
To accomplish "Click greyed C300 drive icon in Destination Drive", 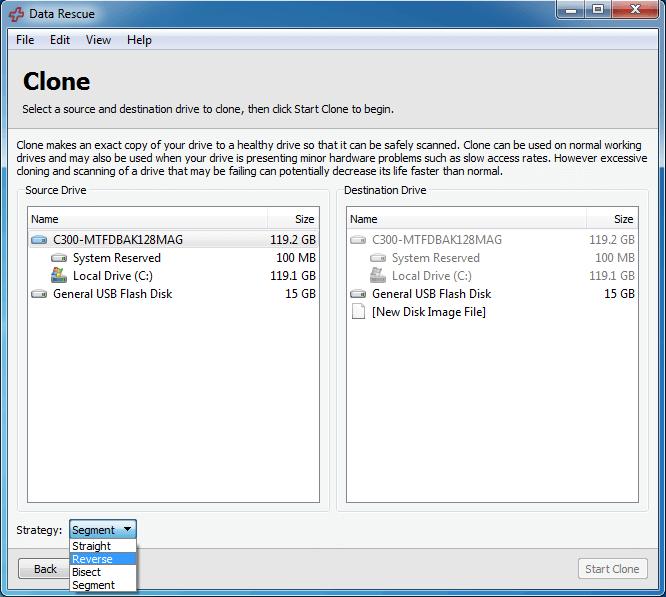I will coord(358,240).
